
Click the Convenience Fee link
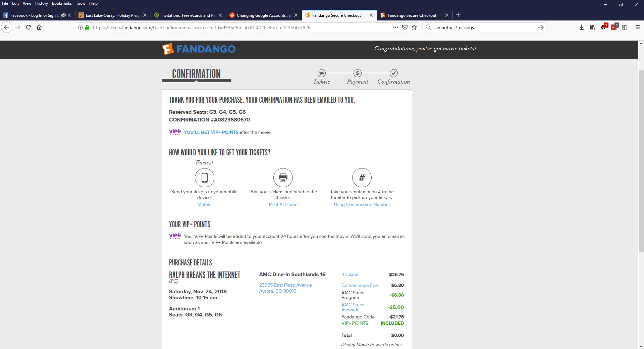(360, 286)
